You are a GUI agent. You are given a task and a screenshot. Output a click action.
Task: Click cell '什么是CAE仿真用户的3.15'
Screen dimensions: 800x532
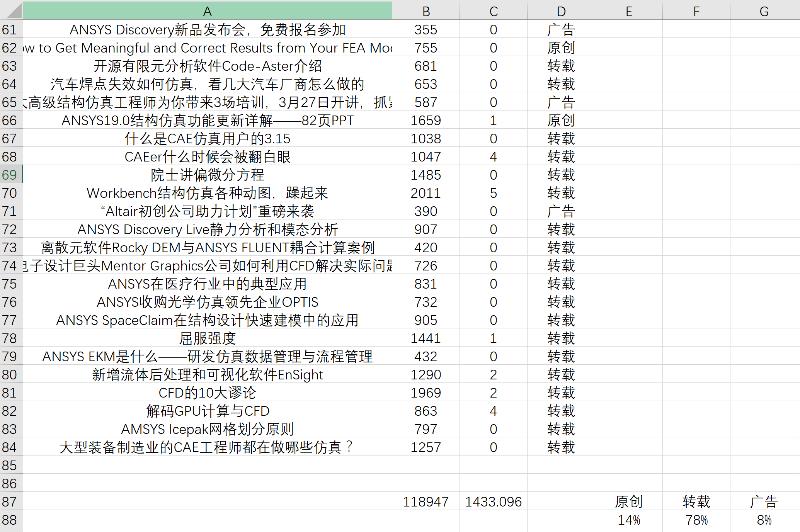tap(208, 139)
